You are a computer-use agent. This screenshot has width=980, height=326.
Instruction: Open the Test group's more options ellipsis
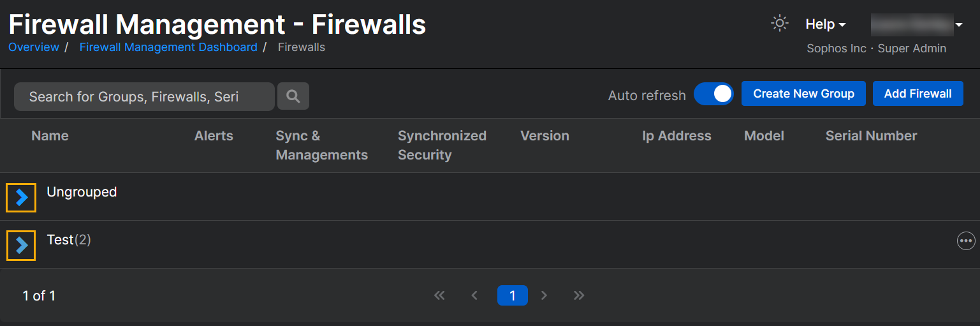pyautogui.click(x=966, y=241)
